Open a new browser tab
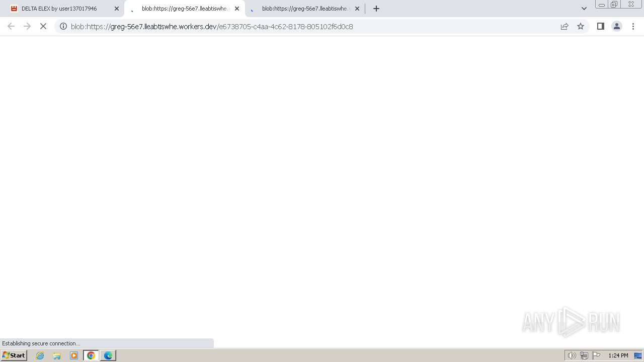Image resolution: width=644 pixels, height=362 pixels. point(376,9)
